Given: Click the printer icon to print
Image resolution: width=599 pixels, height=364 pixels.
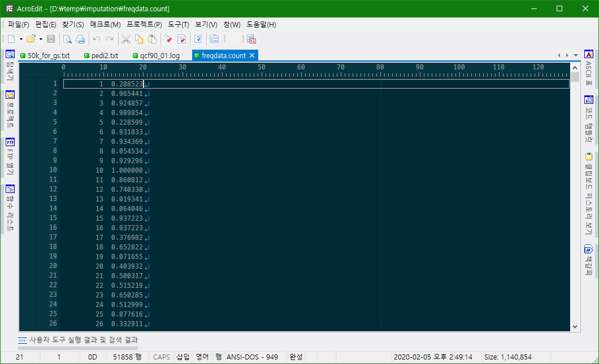Looking at the screenshot, I should pyautogui.click(x=80, y=39).
